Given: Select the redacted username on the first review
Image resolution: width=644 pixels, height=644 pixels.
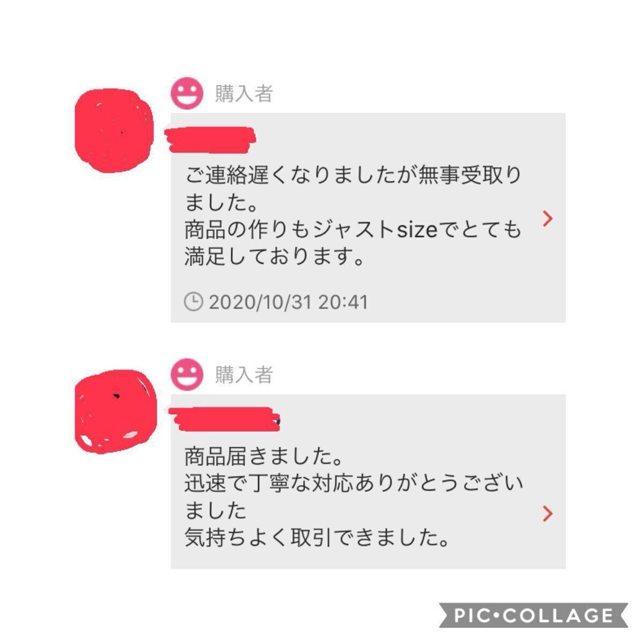Looking at the screenshot, I should tap(210, 138).
